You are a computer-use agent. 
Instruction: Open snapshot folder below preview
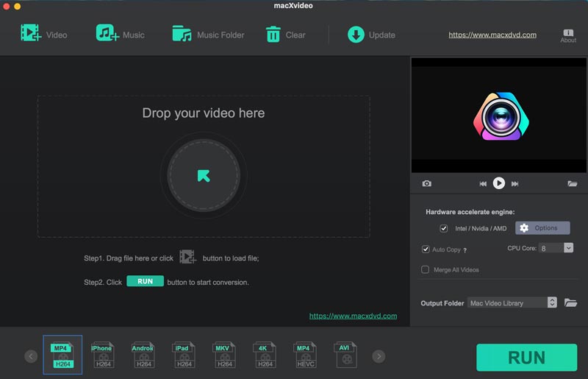573,183
